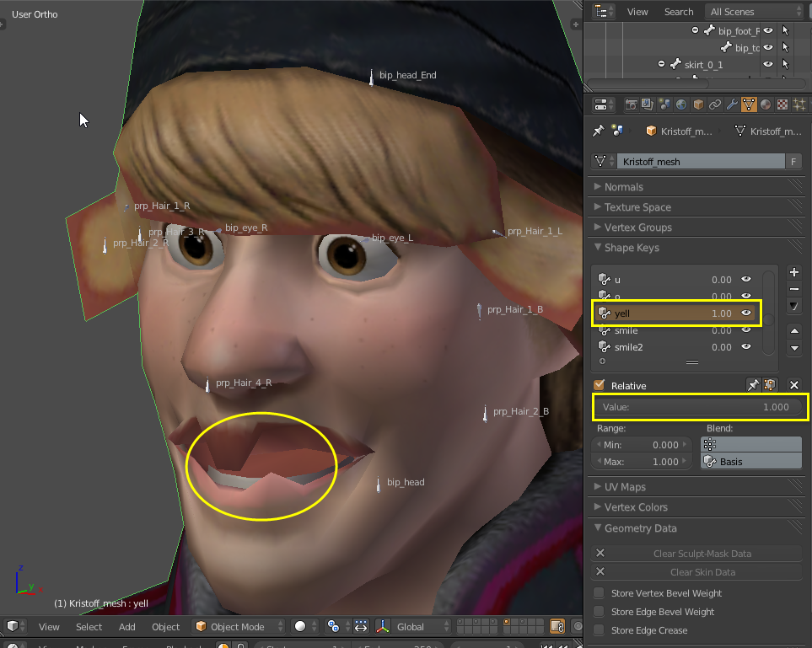Add a new shape key with plus button
The image size is (812, 648).
click(x=794, y=272)
